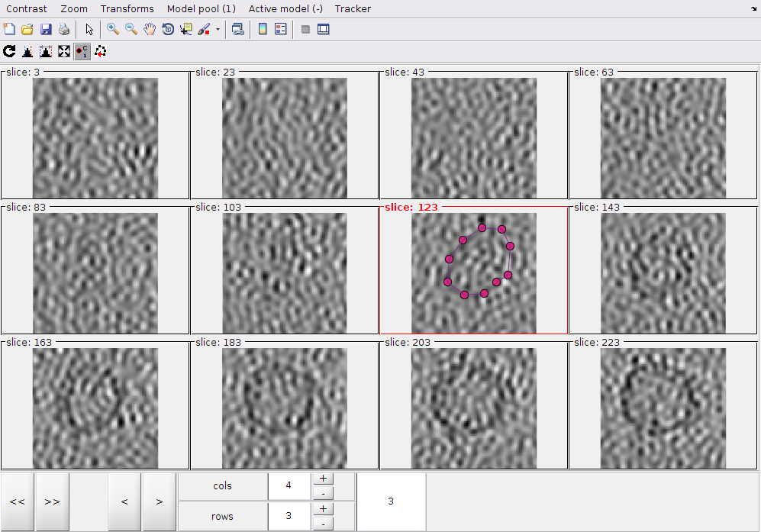Insert a colorbar with the gradient icon

click(x=263, y=29)
